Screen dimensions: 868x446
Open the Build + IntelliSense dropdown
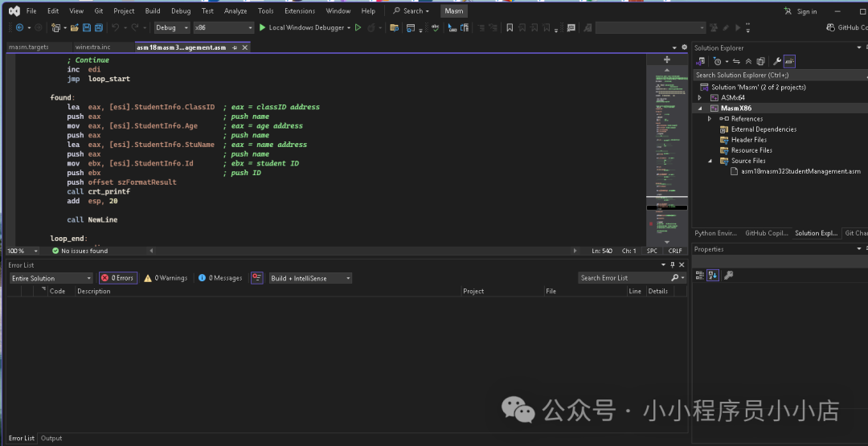(310, 278)
